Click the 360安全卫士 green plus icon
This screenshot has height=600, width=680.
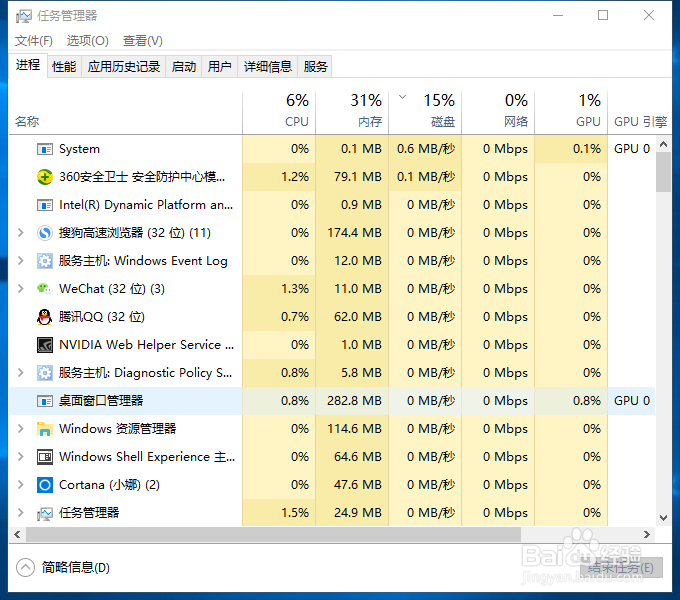tap(45, 177)
